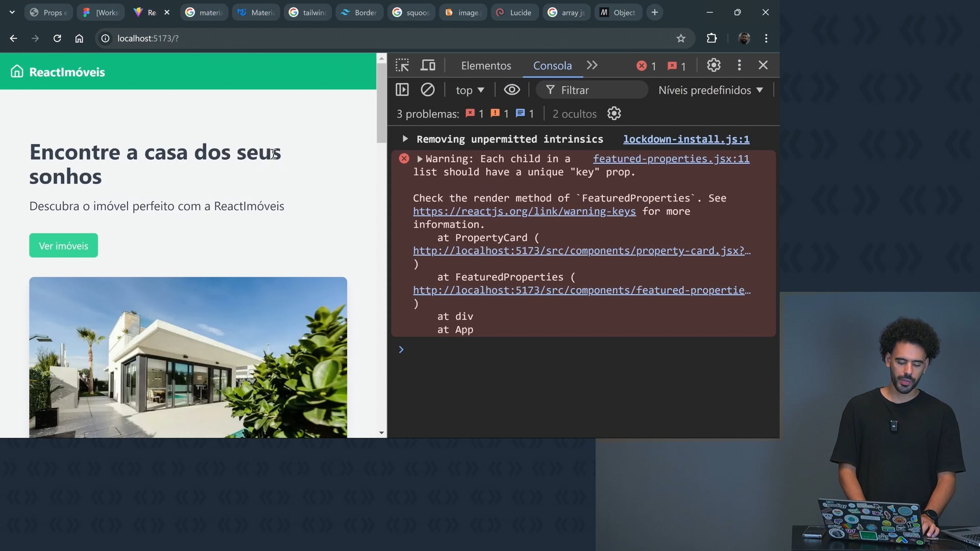Open the Níveis predefinidos log levels dropdown
This screenshot has height=551, width=980.
(710, 90)
